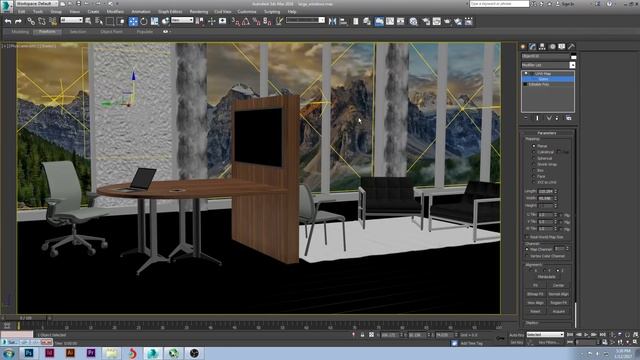Click the Align tool icon

point(343,21)
